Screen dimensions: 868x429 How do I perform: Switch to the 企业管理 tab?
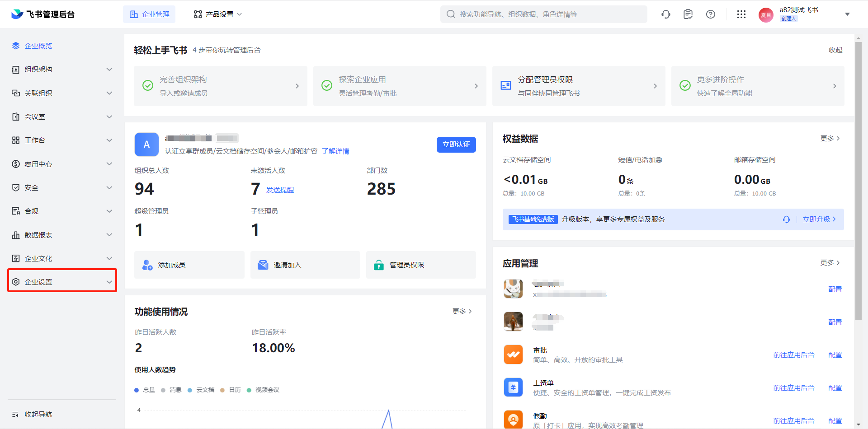[x=149, y=14]
